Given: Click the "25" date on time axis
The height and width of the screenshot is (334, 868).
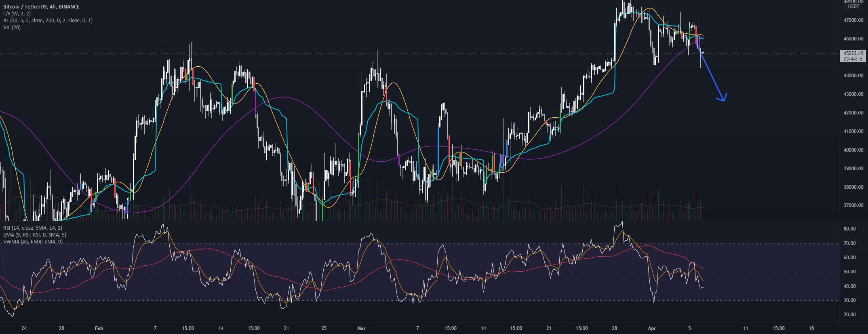Looking at the screenshot, I should tap(324, 328).
